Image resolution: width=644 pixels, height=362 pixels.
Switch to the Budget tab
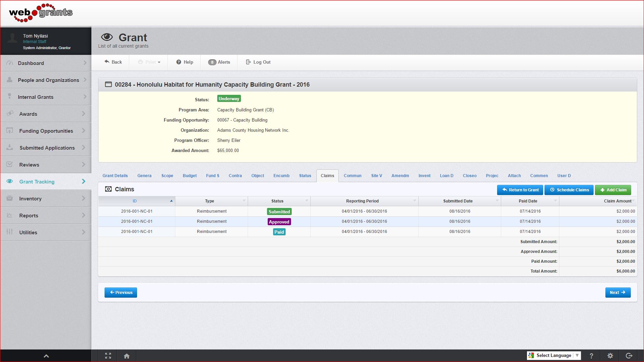190,175
